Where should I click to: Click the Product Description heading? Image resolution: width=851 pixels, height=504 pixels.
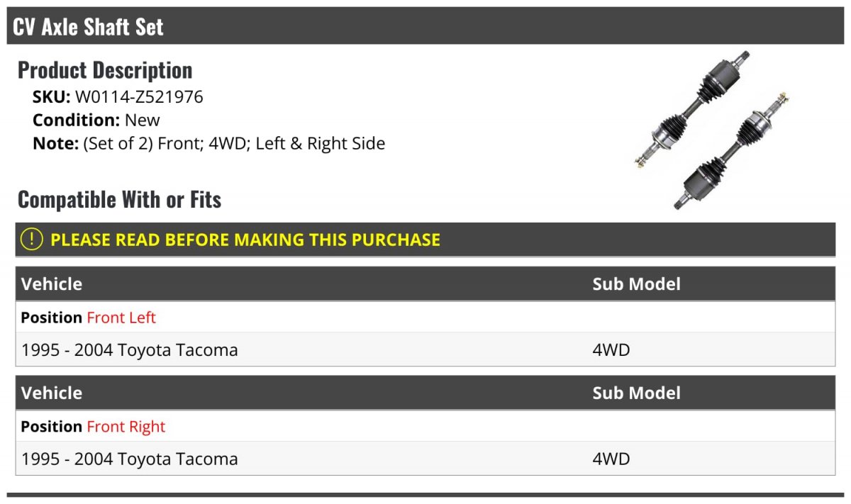coord(105,69)
